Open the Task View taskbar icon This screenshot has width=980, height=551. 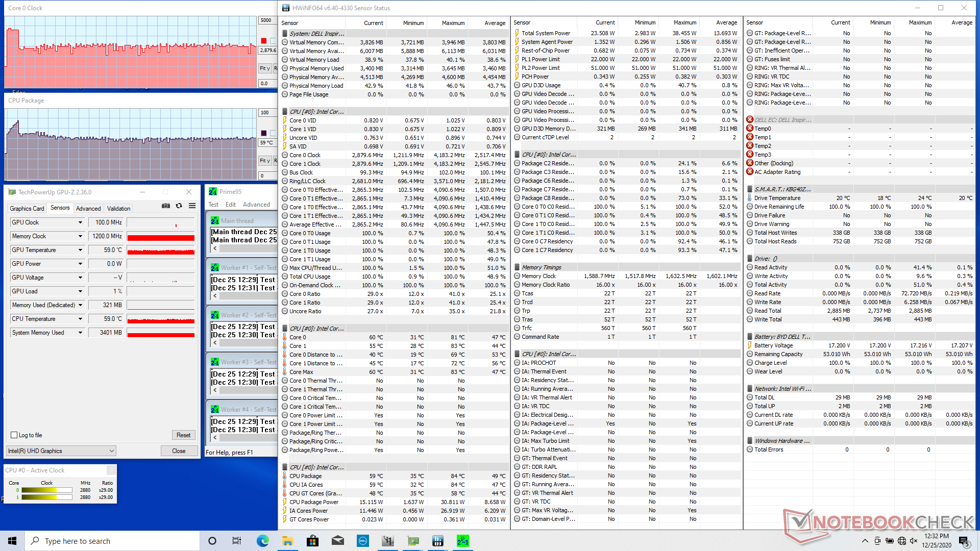[x=237, y=541]
